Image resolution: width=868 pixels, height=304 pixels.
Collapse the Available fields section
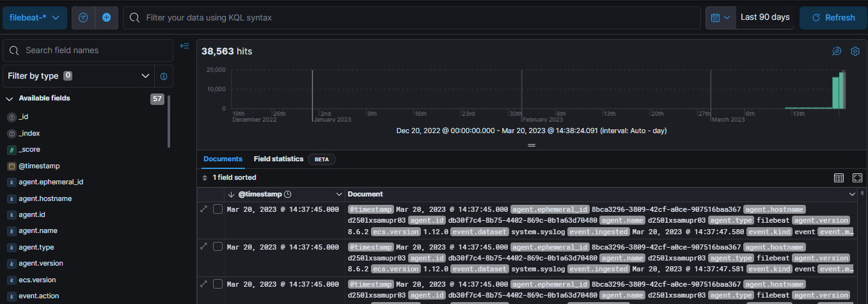10,99
